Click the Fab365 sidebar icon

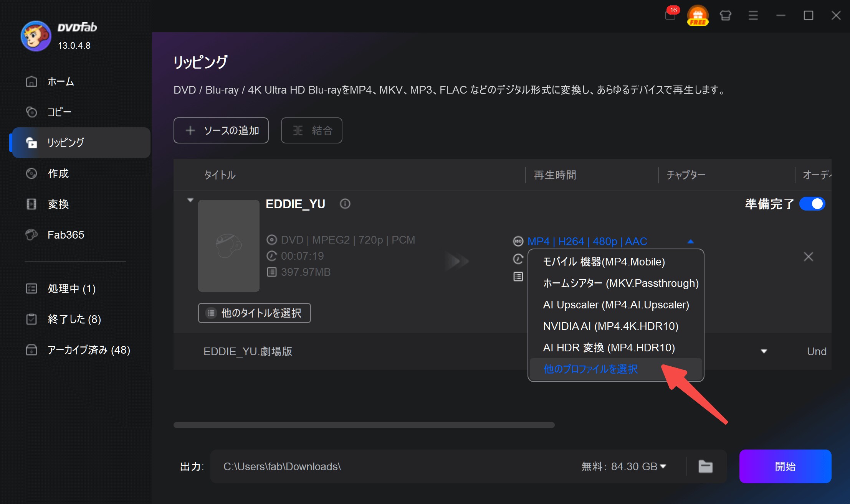[x=31, y=235]
